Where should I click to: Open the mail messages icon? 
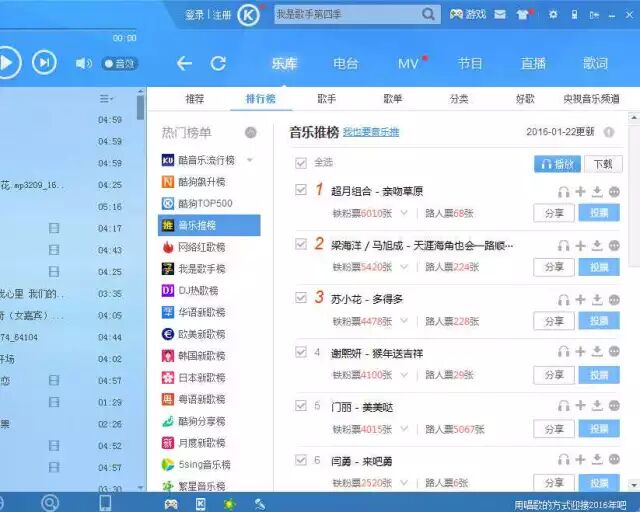[x=500, y=15]
